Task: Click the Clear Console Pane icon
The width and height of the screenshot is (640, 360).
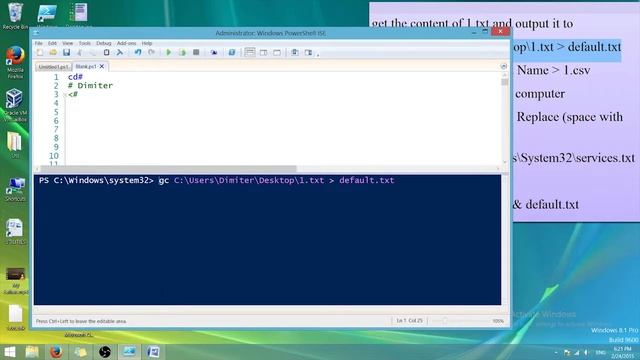Action: (x=120, y=52)
